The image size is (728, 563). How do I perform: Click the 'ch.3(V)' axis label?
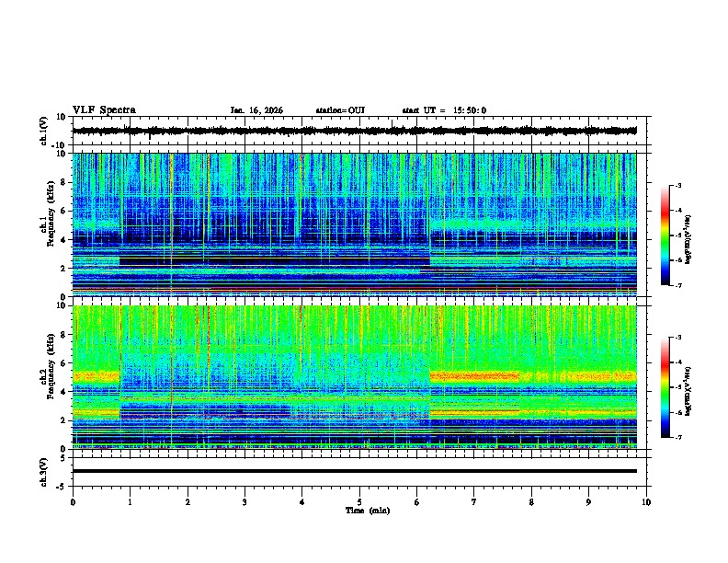tap(44, 473)
